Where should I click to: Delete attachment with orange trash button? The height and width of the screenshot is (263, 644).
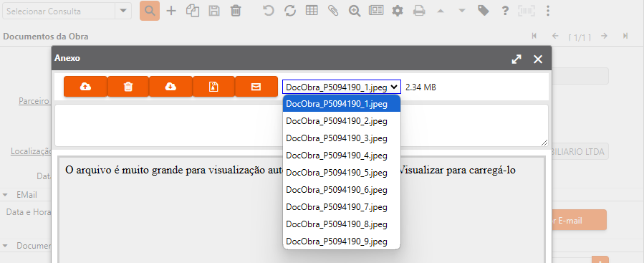128,86
